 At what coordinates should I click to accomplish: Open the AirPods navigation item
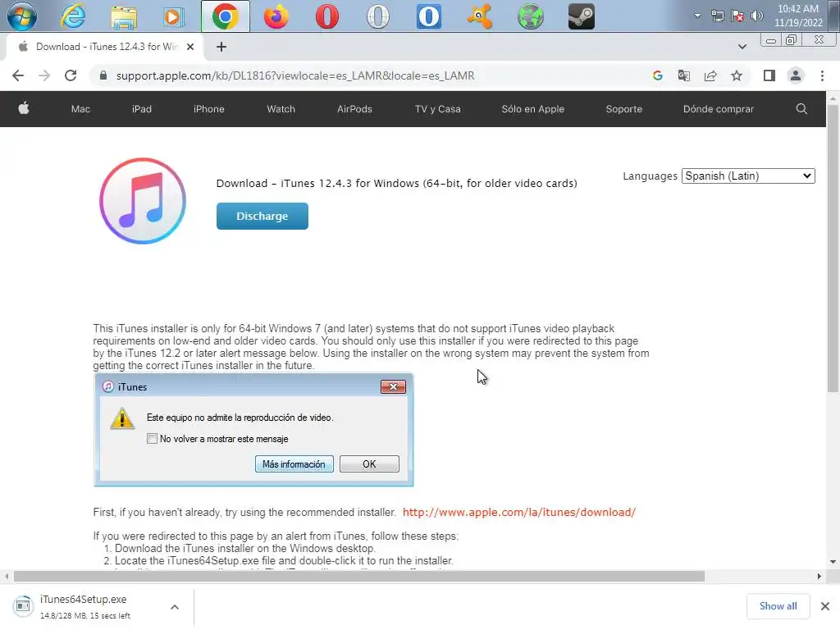354,109
